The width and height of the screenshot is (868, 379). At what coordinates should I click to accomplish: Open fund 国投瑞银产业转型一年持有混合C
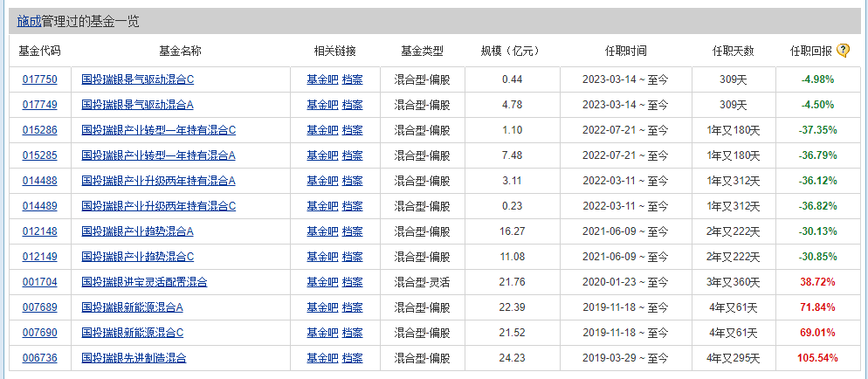[x=158, y=130]
